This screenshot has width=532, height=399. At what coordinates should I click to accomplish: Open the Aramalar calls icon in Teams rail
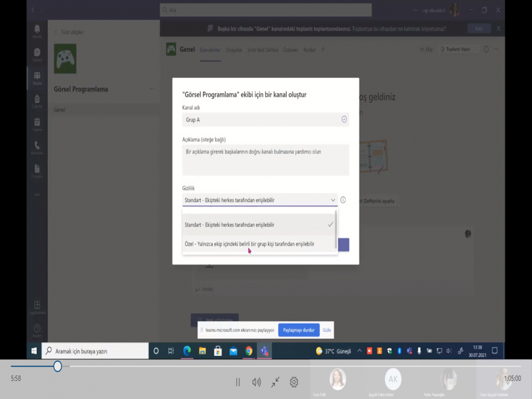pos(37,148)
